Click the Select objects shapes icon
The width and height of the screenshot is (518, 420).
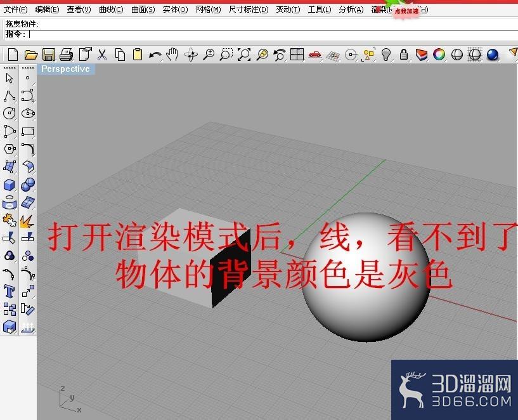pos(368,54)
